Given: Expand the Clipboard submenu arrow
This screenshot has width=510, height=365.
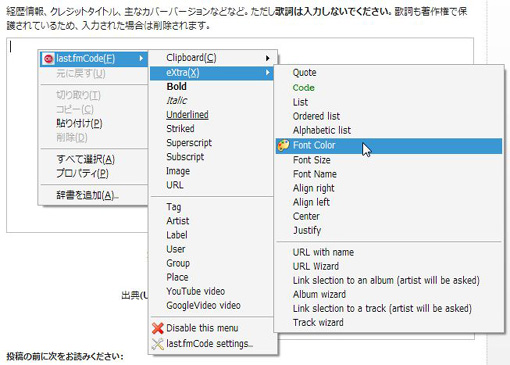Looking at the screenshot, I should (268, 58).
